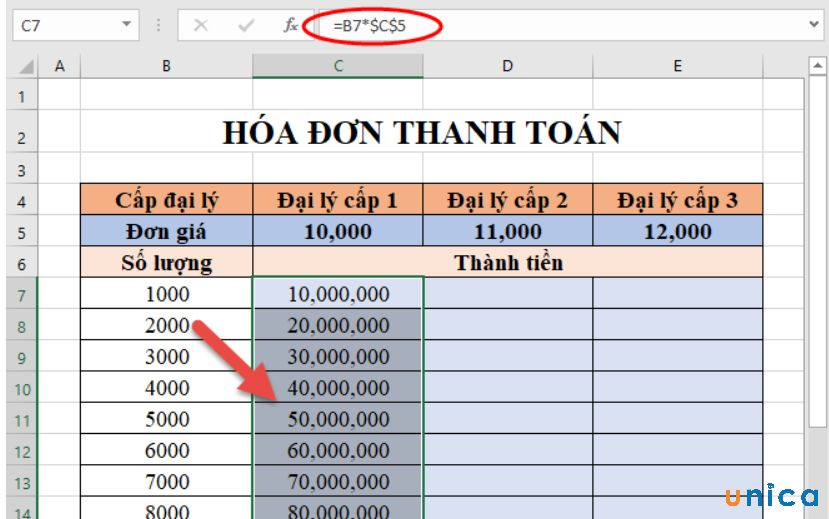Select row 11 header

[22, 420]
